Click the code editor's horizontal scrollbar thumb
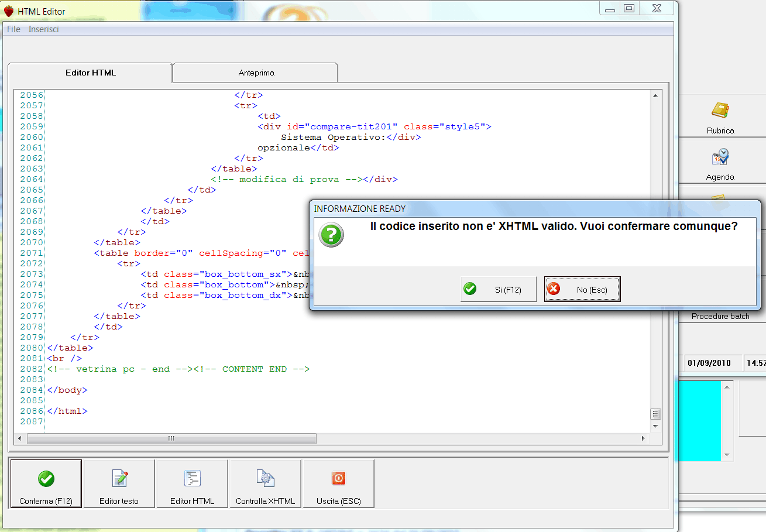This screenshot has width=766, height=532. (171, 438)
